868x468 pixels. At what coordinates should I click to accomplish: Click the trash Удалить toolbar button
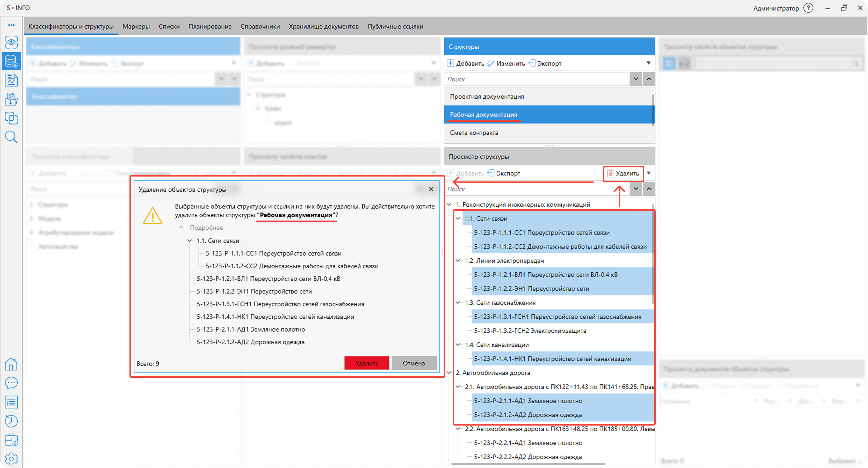(x=623, y=173)
